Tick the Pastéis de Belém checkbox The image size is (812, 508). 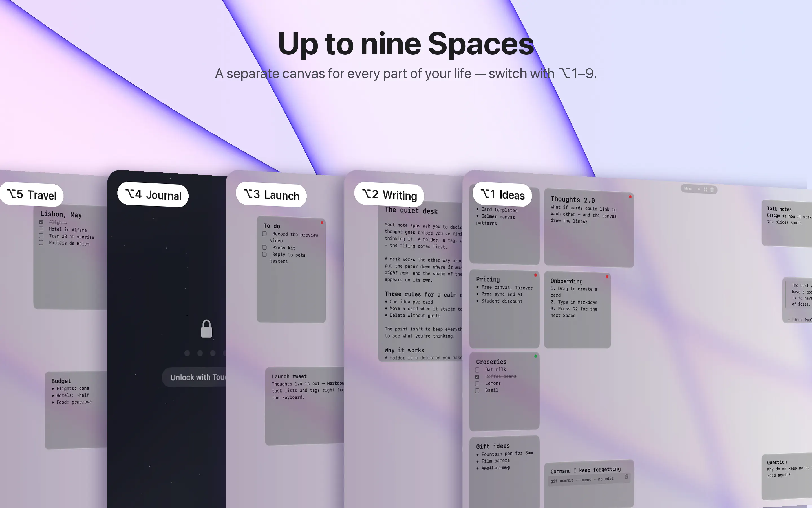(x=41, y=243)
